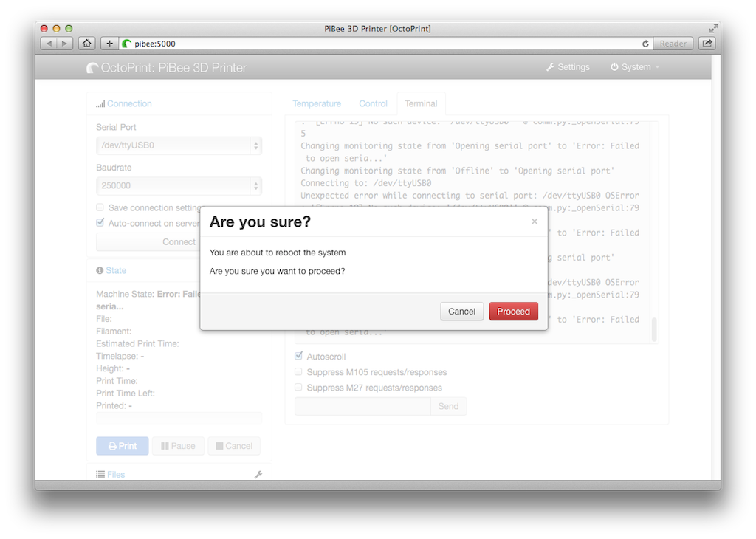Click the Proceed button to reboot
The image size is (756, 539).
click(514, 312)
